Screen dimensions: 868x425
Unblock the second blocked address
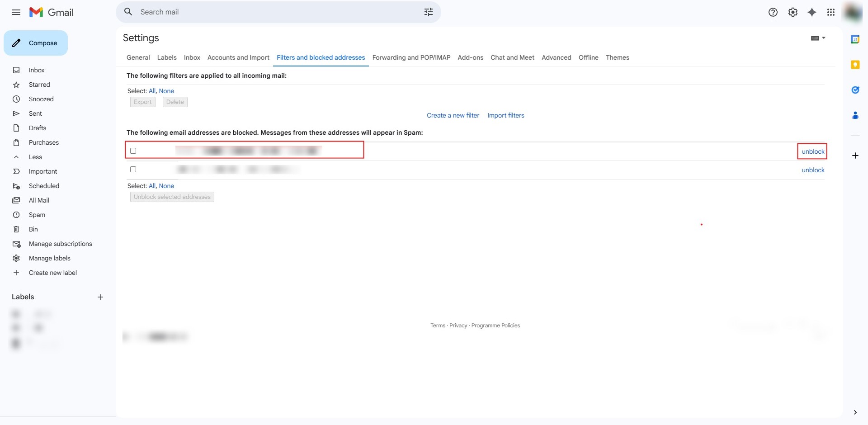click(x=813, y=170)
